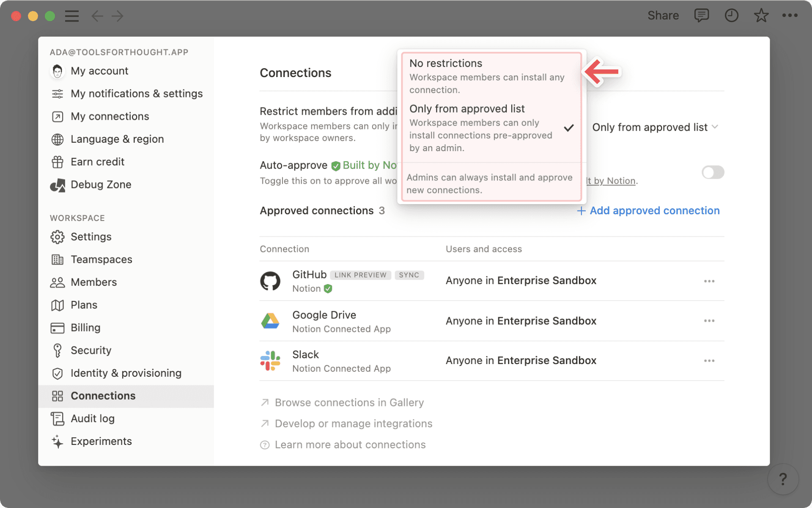Open Teamspaces settings
The width and height of the screenshot is (812, 508).
click(x=101, y=259)
